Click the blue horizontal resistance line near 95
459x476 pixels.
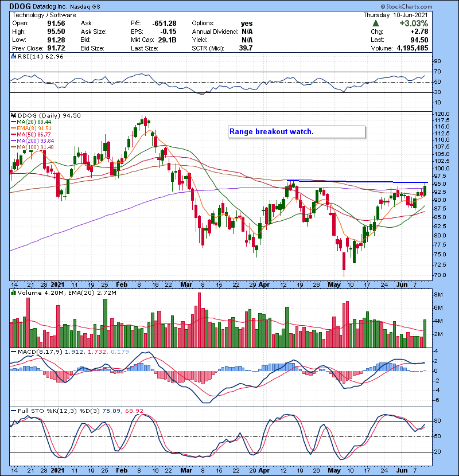357,182
